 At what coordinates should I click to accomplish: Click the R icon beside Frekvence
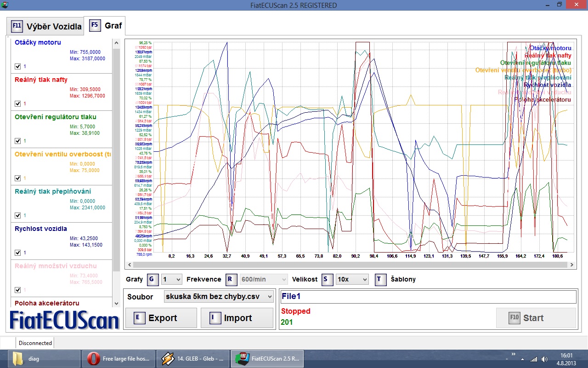click(x=232, y=279)
